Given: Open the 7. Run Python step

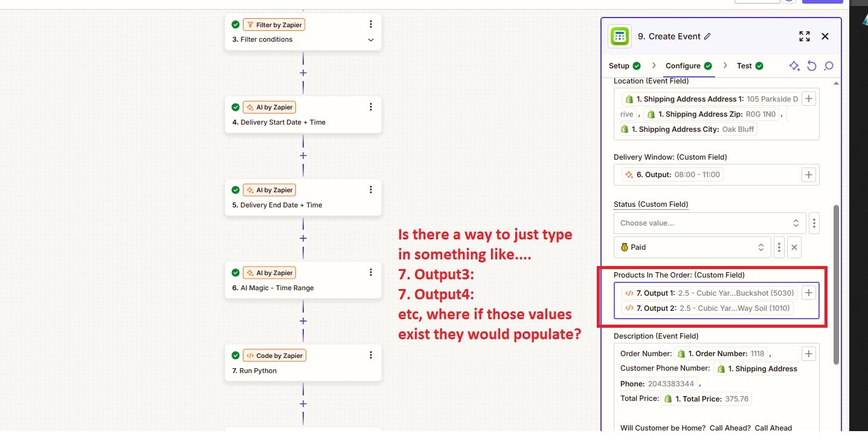Looking at the screenshot, I should click(303, 363).
